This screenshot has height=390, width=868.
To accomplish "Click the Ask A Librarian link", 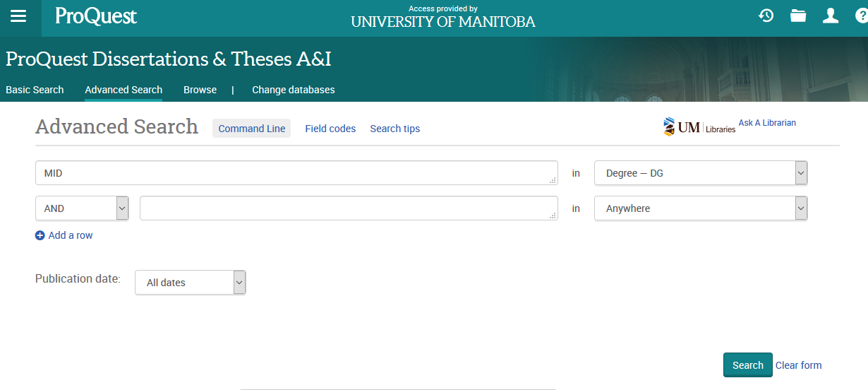I will tap(767, 123).
